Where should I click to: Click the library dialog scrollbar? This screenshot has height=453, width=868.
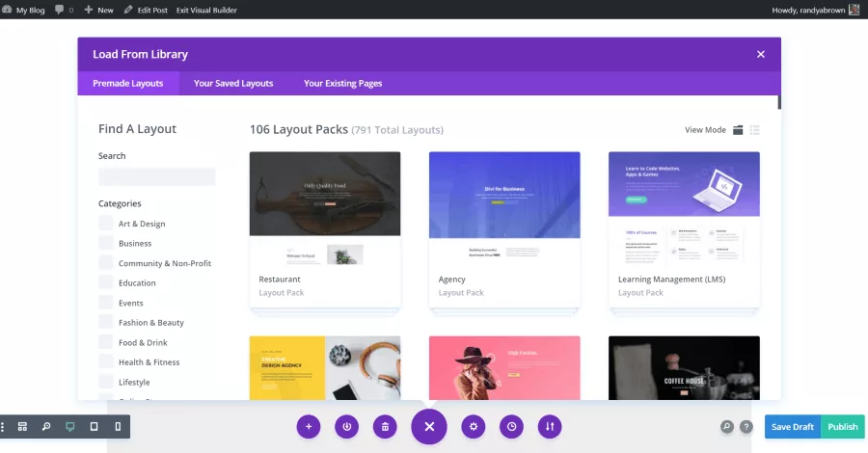[779, 102]
